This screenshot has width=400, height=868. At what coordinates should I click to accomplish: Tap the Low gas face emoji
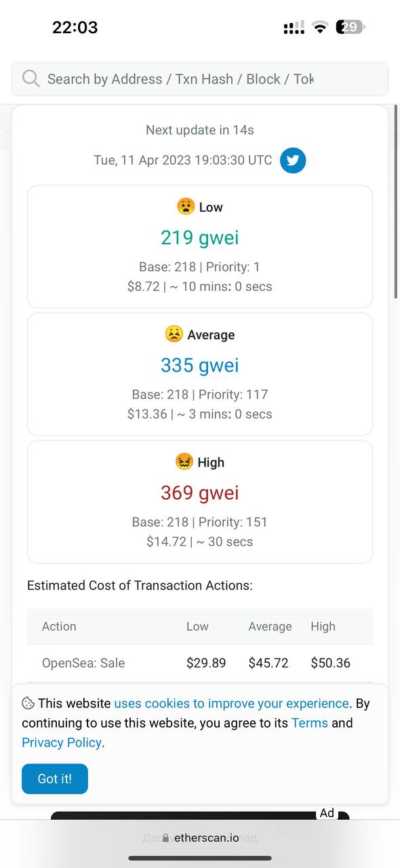click(x=185, y=207)
